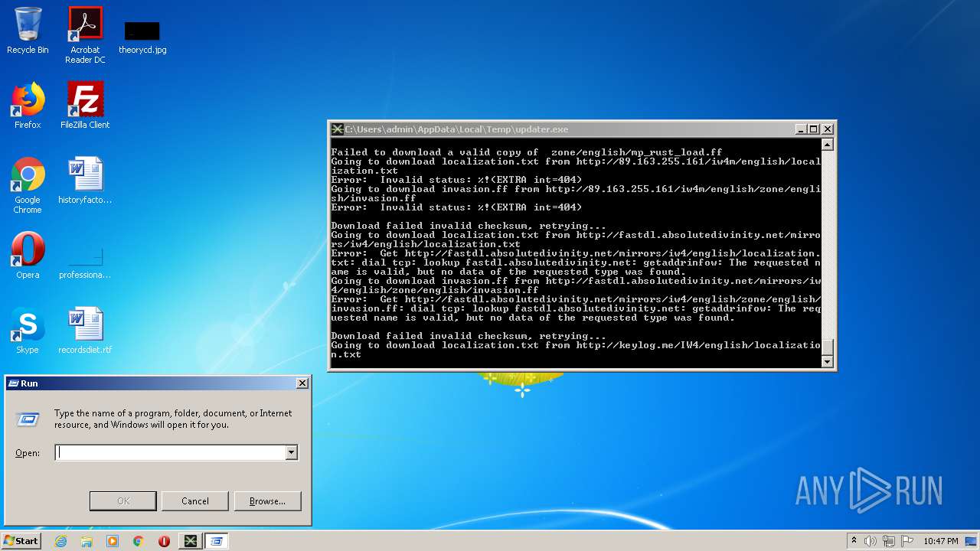
Task: Open the Recycle Bin desktop icon
Action: click(x=28, y=31)
